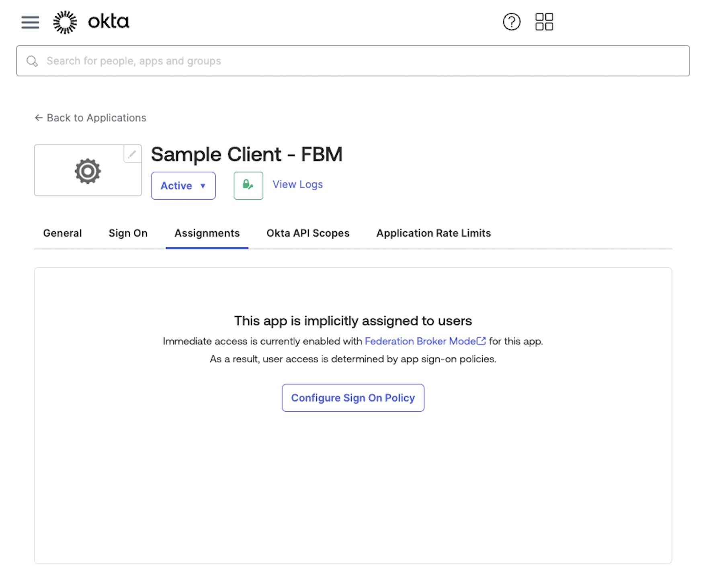This screenshot has width=707, height=588.
Task: Select the Application Rate Limits tab
Action: point(433,233)
